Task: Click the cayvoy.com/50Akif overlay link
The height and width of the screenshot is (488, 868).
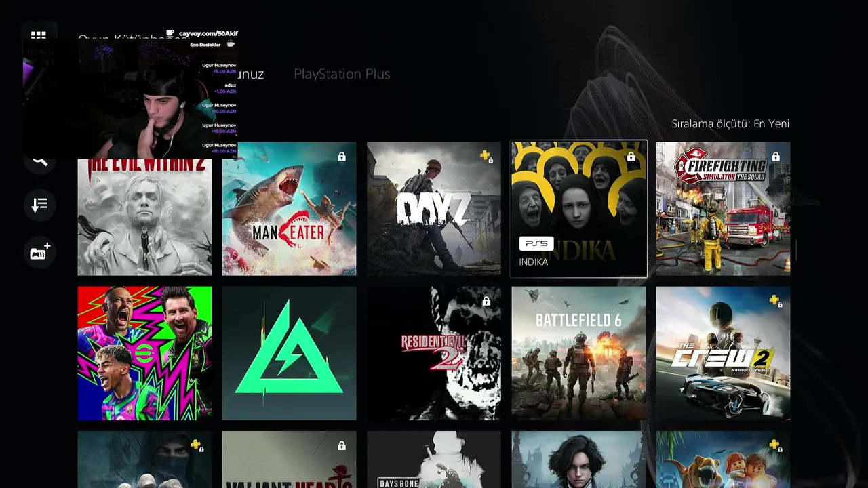Action: click(x=208, y=33)
